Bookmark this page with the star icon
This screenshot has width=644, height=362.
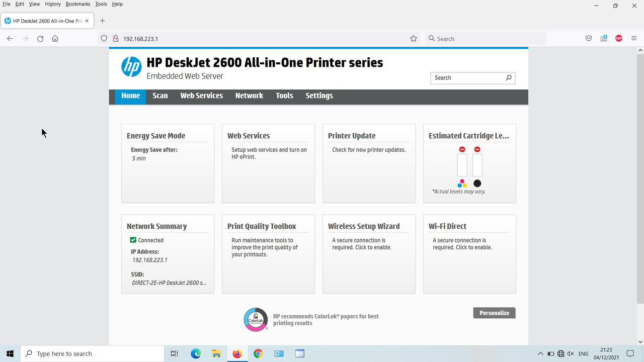[414, 39]
